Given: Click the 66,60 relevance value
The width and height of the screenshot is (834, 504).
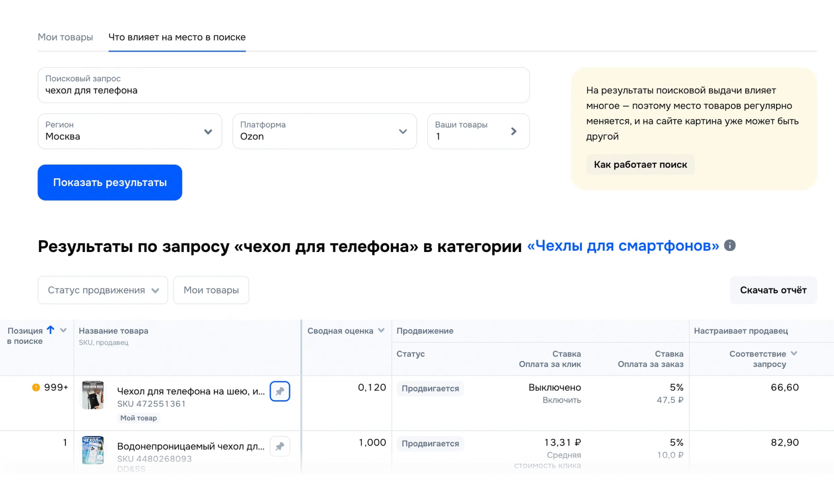Looking at the screenshot, I should pos(785,387).
